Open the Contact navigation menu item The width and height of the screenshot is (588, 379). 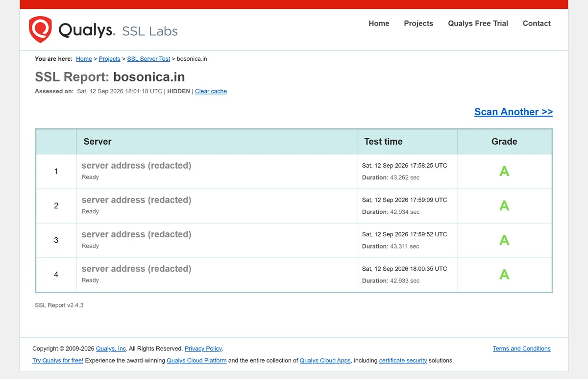pos(537,24)
